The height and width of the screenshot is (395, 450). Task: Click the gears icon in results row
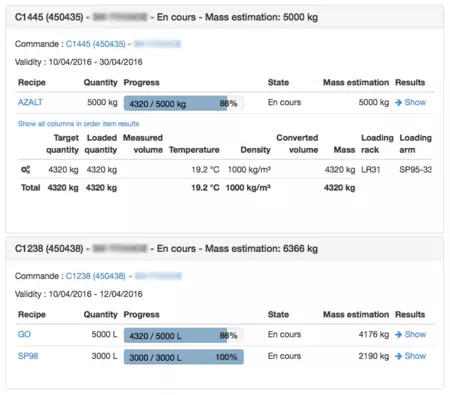click(x=25, y=170)
